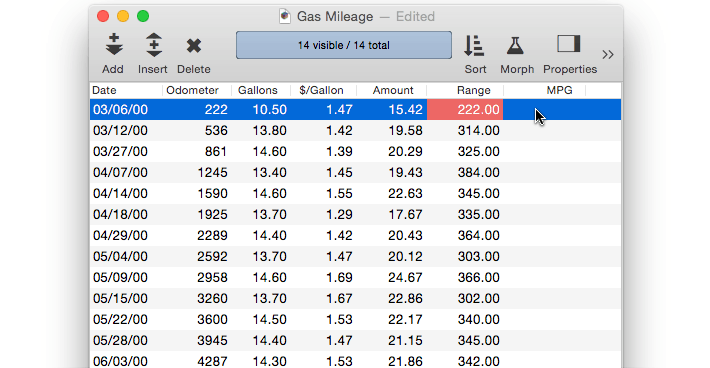Click the Insert record icon
710x368 pixels.
coord(154,45)
